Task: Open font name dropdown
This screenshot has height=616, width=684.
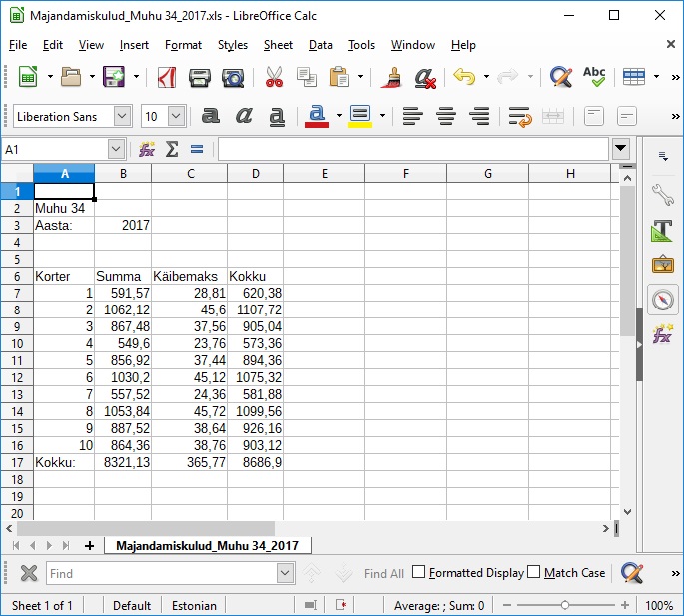Action: [123, 116]
